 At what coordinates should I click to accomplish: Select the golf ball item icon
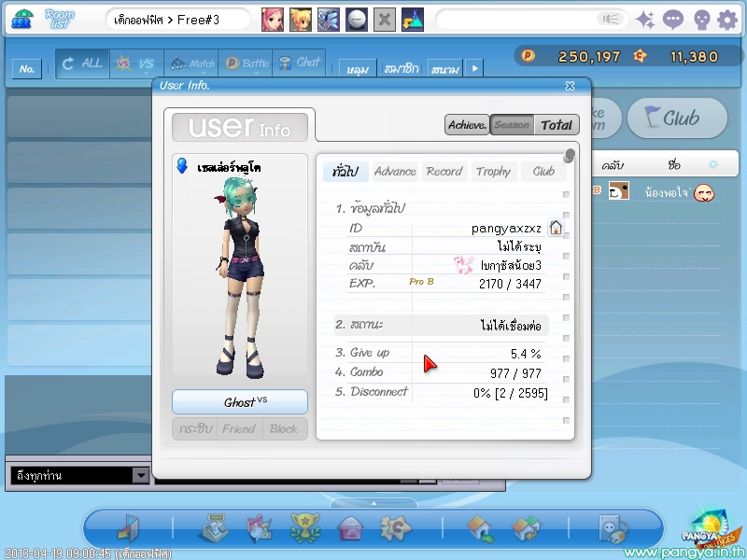pos(357,20)
